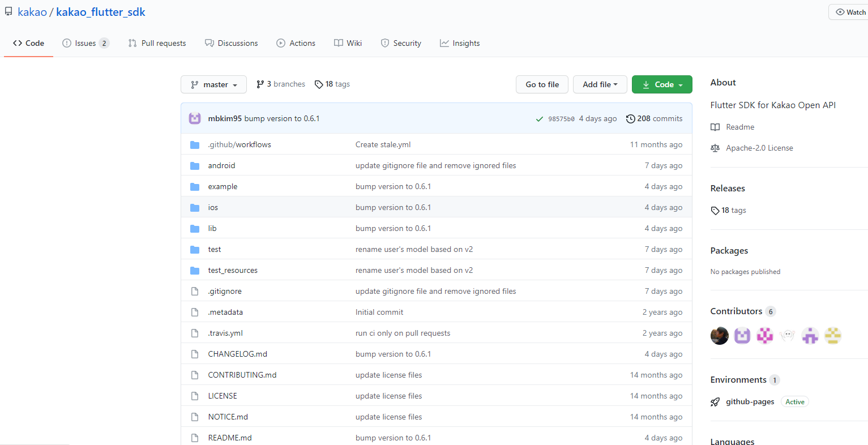The height and width of the screenshot is (445, 868).
Task: Open the Pull requests tab
Action: [x=157, y=43]
